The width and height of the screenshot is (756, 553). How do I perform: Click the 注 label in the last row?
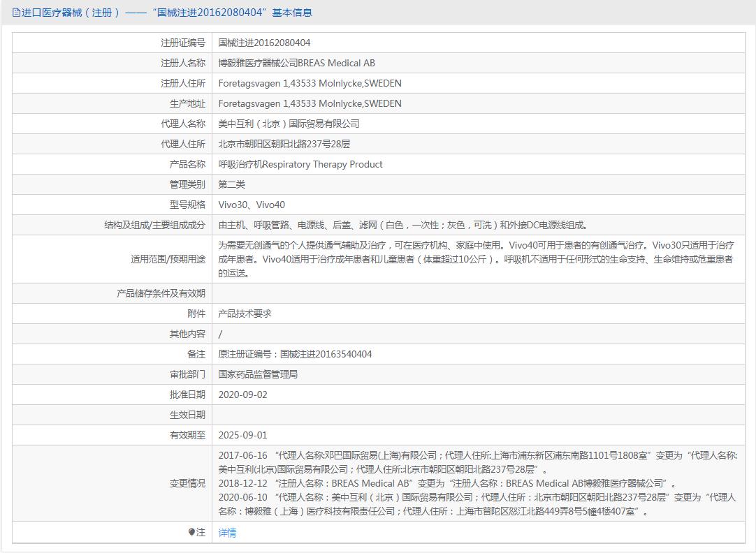coord(201,532)
